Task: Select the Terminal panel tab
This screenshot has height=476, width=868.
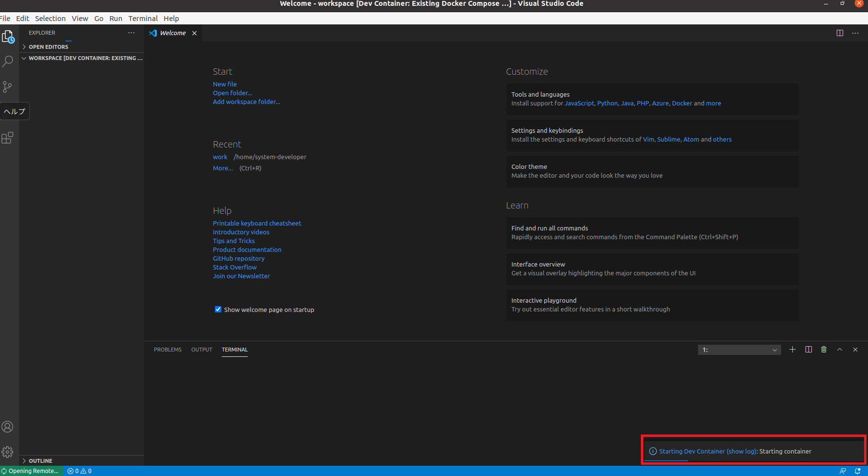Action: coord(234,350)
